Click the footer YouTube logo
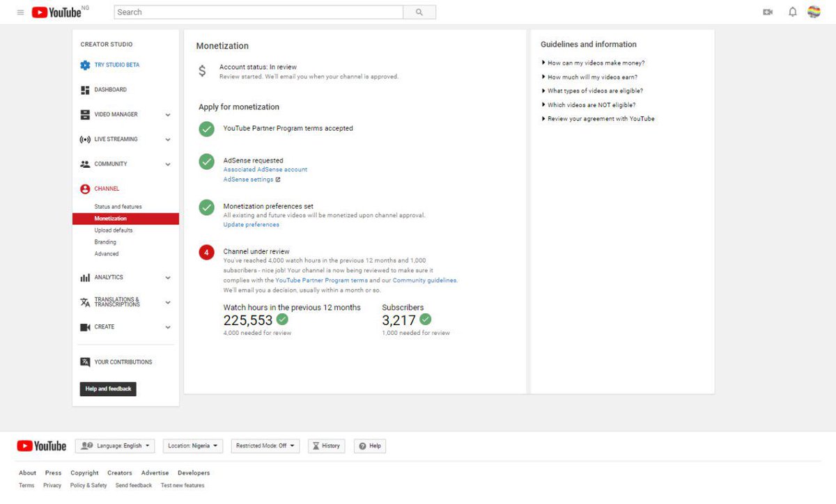The height and width of the screenshot is (504, 836). click(42, 446)
